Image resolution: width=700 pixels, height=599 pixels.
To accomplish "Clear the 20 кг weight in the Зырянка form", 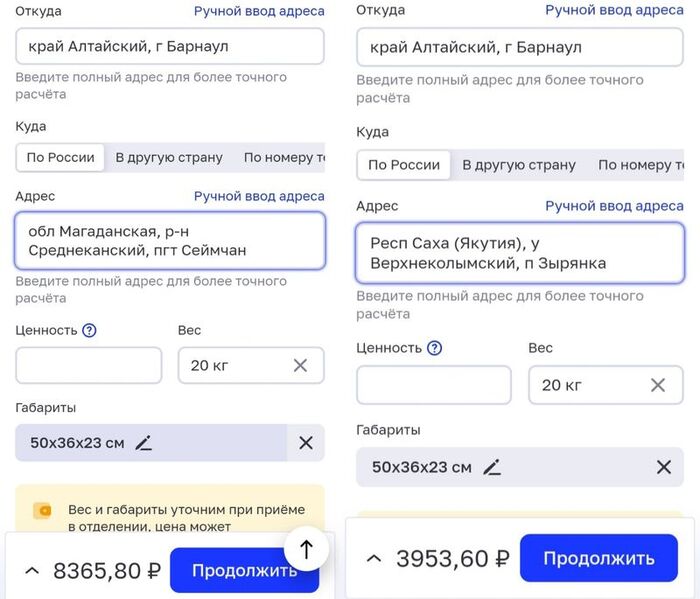I will point(658,385).
